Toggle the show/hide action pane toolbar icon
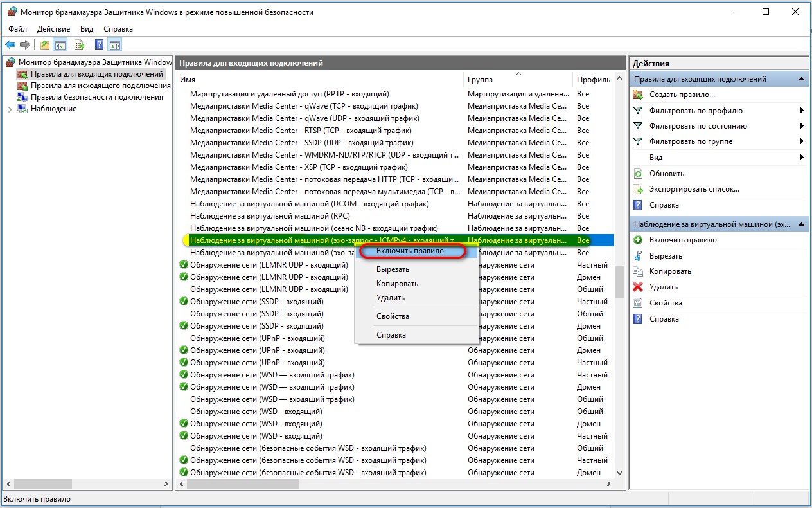Image resolution: width=812 pixels, height=508 pixels. pyautogui.click(x=115, y=45)
